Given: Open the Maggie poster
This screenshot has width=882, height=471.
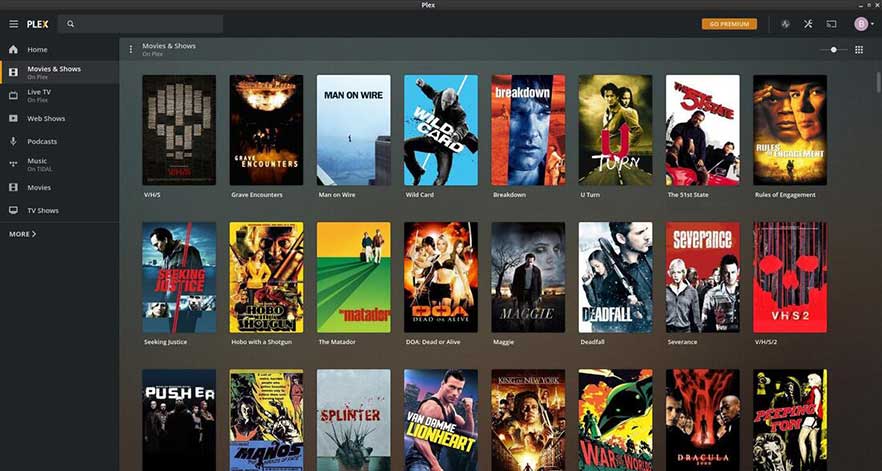Looking at the screenshot, I should pos(528,277).
